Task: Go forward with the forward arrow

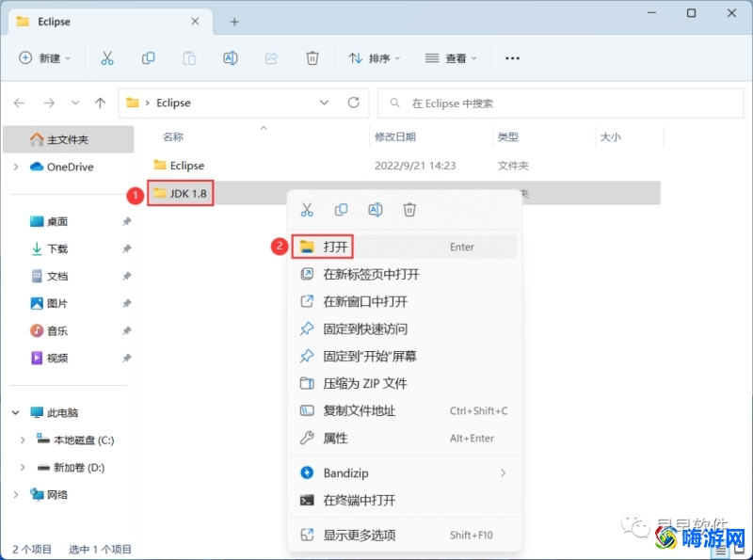Action: (49, 103)
